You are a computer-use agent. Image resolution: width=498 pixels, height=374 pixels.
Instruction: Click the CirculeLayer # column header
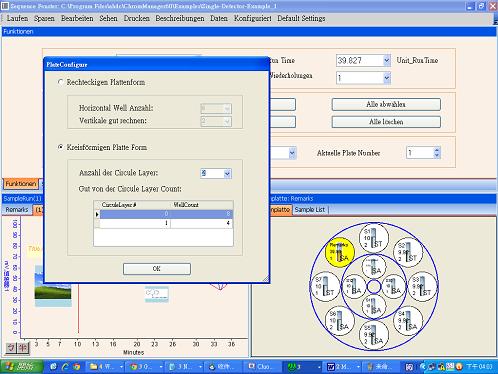pyautogui.click(x=135, y=205)
